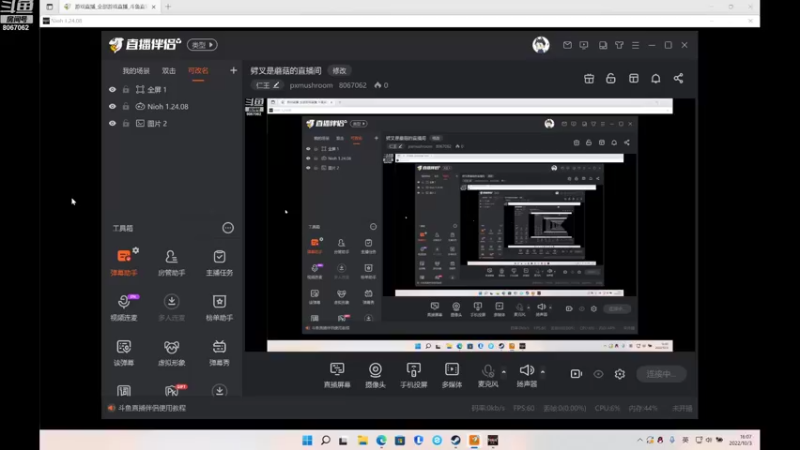Click the 麦克风 microphone icon

488,371
